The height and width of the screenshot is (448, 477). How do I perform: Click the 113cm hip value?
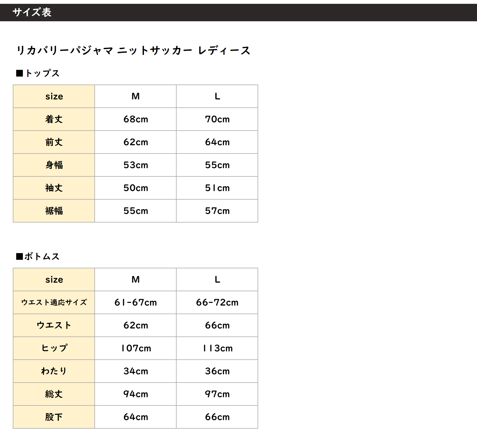click(217, 348)
